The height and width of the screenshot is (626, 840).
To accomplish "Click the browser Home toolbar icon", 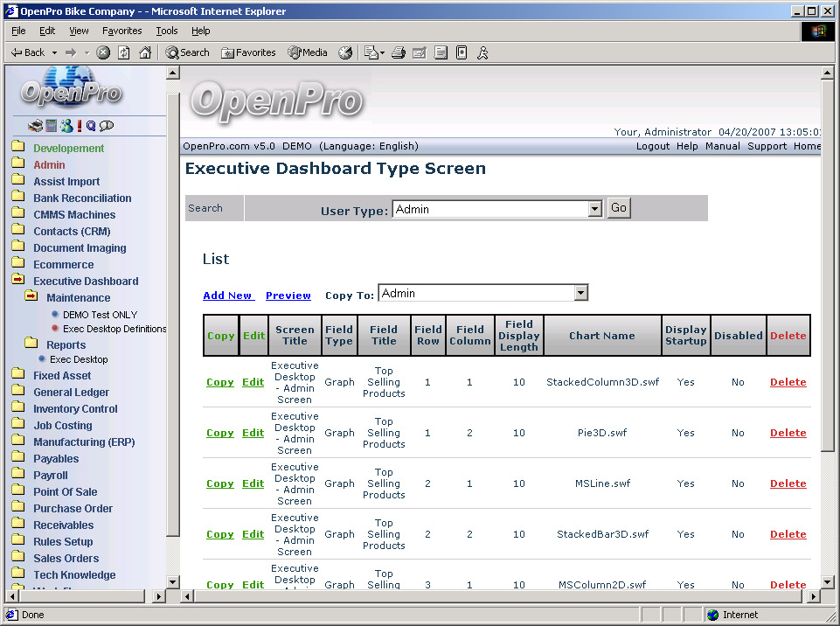I will pyautogui.click(x=145, y=52).
